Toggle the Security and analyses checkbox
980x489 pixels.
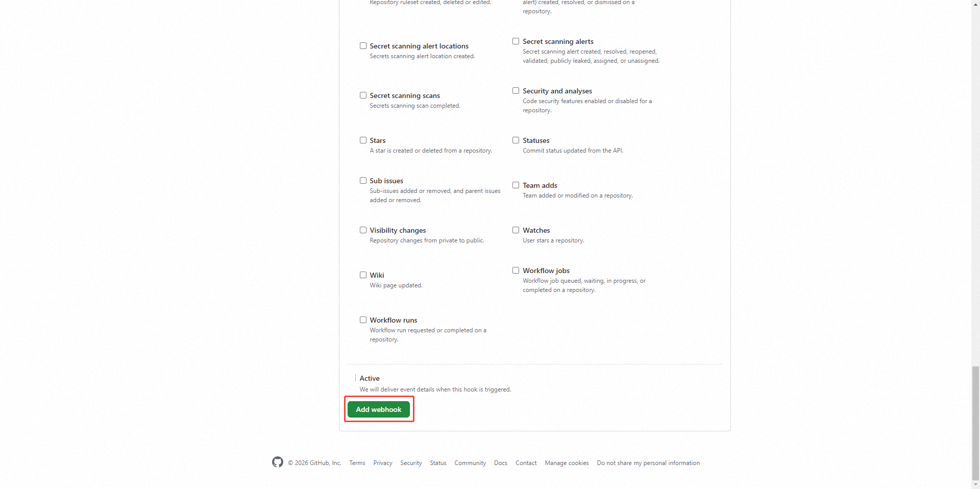coord(516,91)
